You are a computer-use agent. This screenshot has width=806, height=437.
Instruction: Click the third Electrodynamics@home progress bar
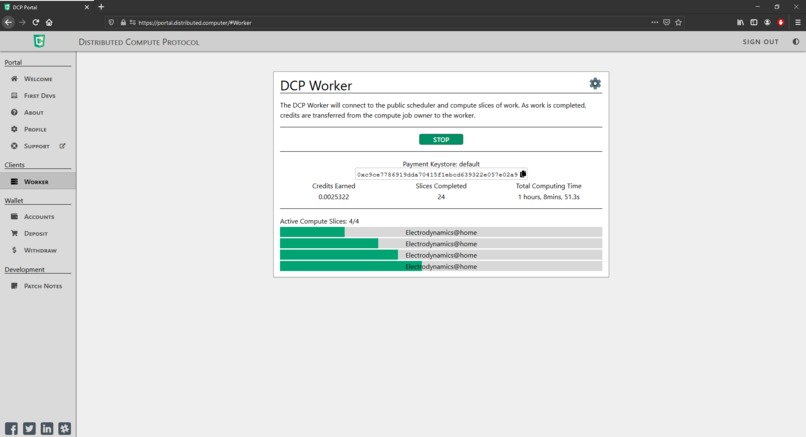point(441,255)
